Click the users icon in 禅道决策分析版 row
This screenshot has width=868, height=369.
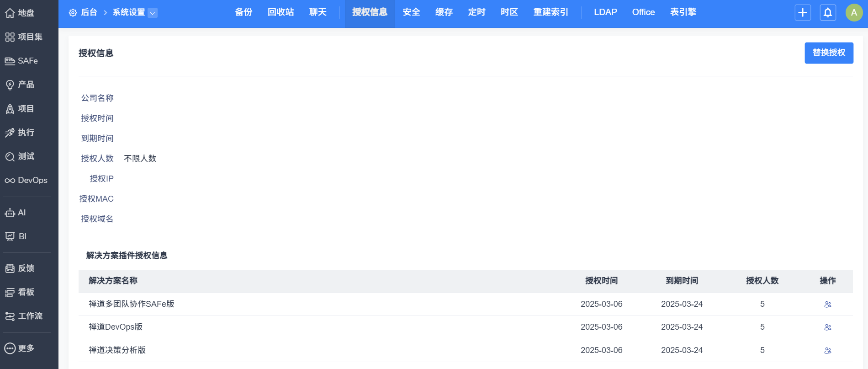pos(827,351)
